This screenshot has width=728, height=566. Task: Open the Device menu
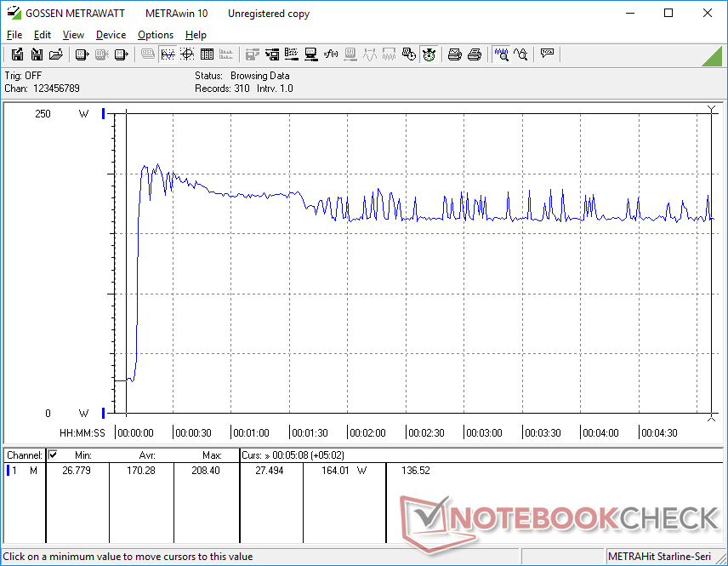(111, 35)
